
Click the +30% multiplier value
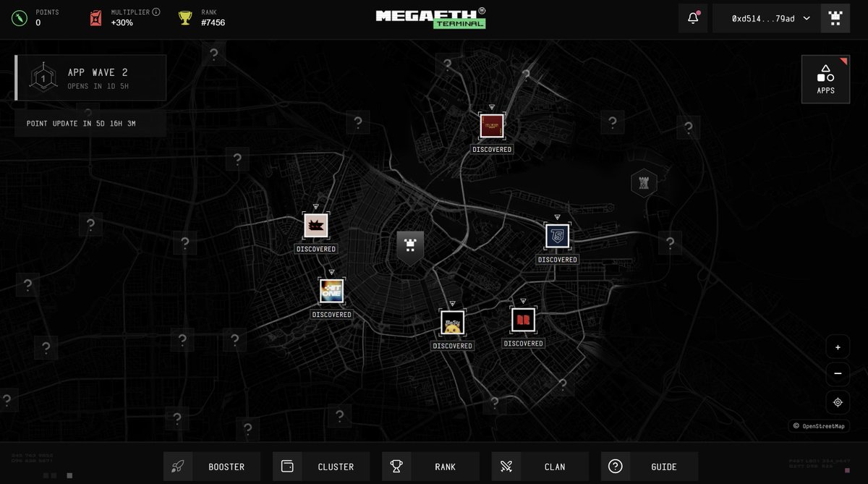click(123, 22)
